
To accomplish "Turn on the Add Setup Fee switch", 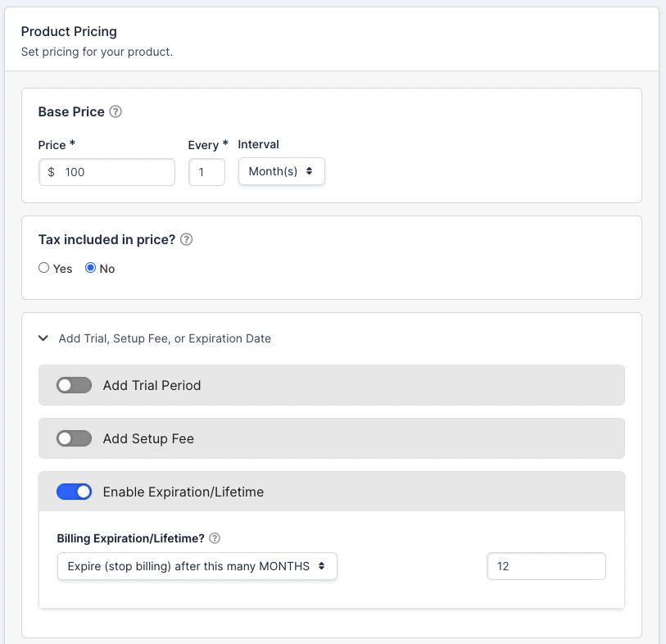I will point(74,438).
